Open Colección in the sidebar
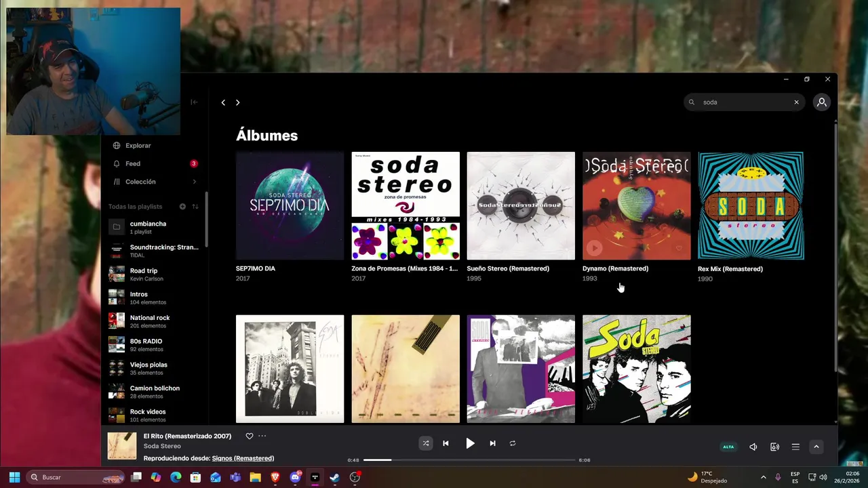Screen dimensions: 868x488 [140, 182]
